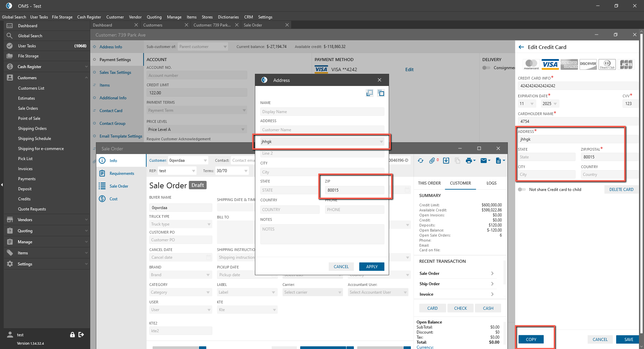
Task: Click the lock icon beside test user
Action: 72,335
